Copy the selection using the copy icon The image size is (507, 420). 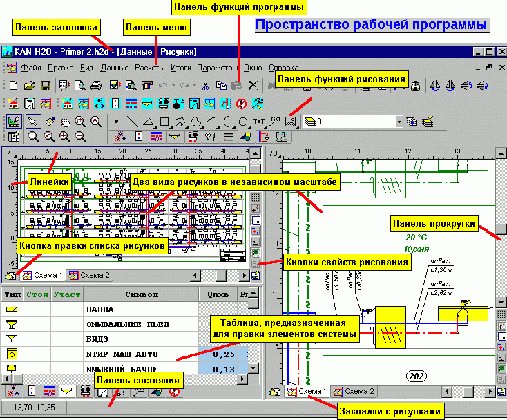222,86
